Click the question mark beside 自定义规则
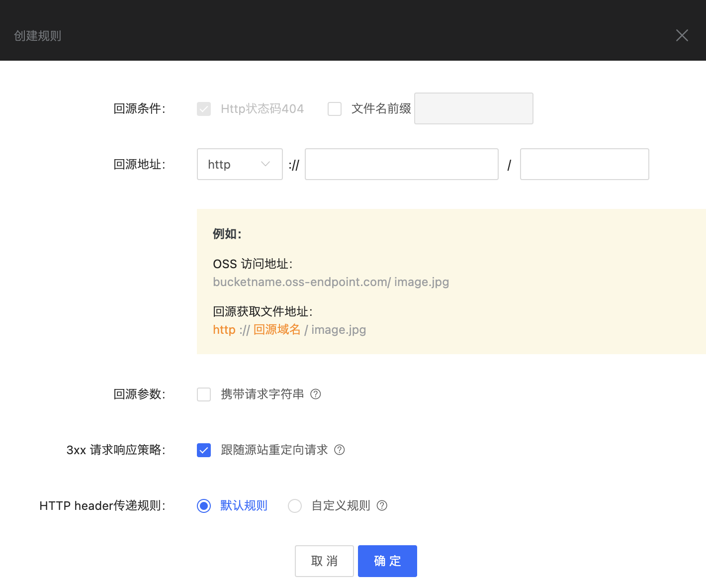The height and width of the screenshot is (588, 706). pyautogui.click(x=381, y=505)
